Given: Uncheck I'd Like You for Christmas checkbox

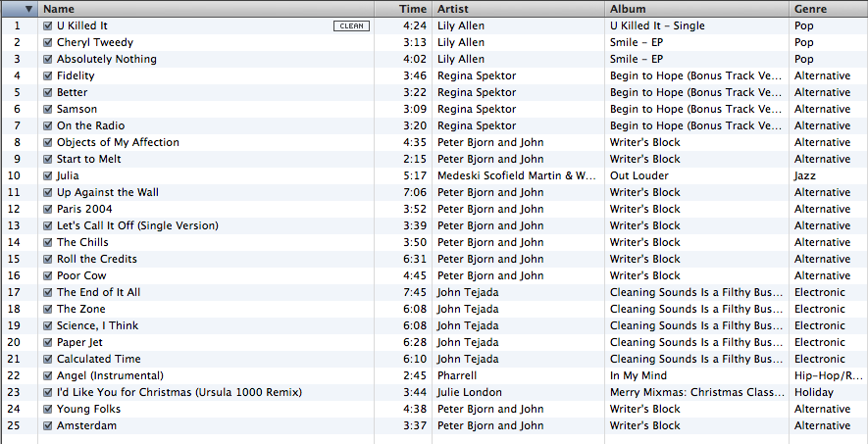Looking at the screenshot, I should tap(48, 392).
